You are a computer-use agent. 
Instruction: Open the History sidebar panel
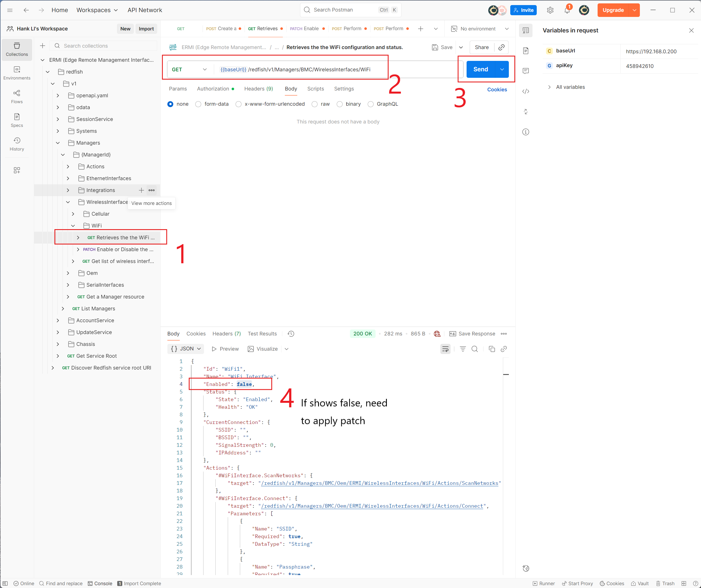pos(17,144)
